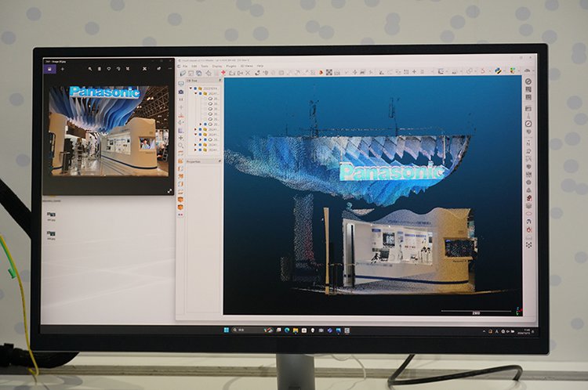Toggle checkbox of third folder in DB Tree

[200, 129]
